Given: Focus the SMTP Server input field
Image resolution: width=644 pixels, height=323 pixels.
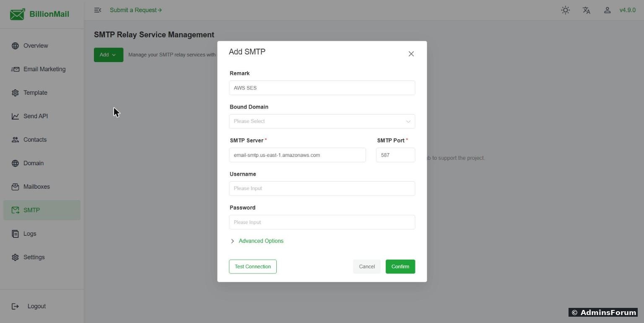Looking at the screenshot, I should click(297, 155).
